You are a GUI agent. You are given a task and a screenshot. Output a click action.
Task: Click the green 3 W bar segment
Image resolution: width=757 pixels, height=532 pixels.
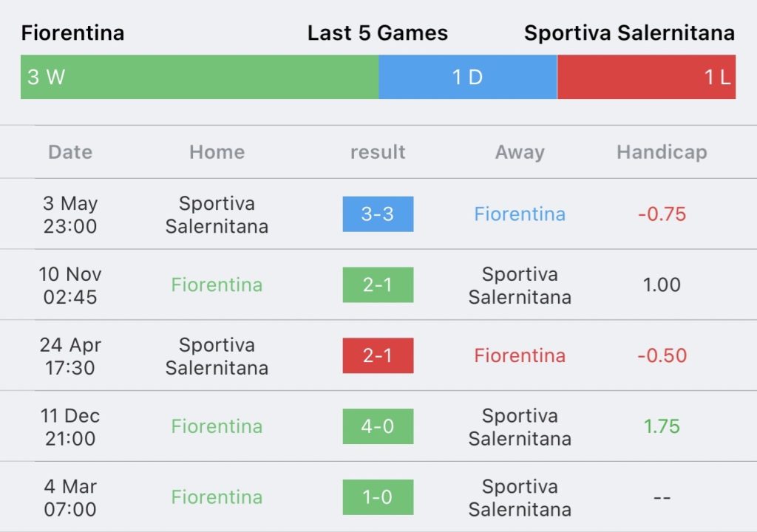200,77
